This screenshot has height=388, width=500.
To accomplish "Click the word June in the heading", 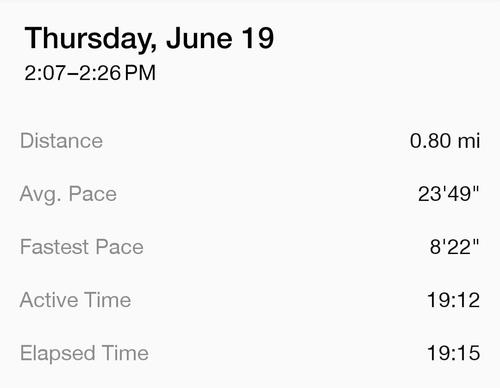I will tap(199, 38).
